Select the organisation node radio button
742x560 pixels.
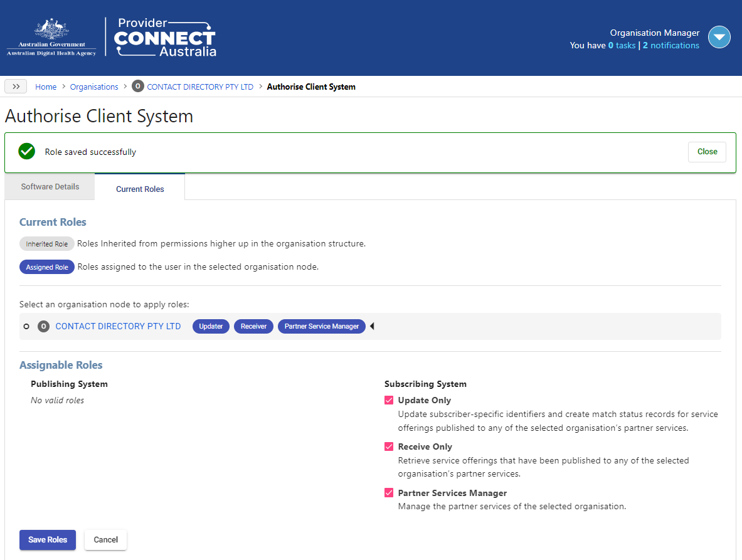pyautogui.click(x=26, y=326)
